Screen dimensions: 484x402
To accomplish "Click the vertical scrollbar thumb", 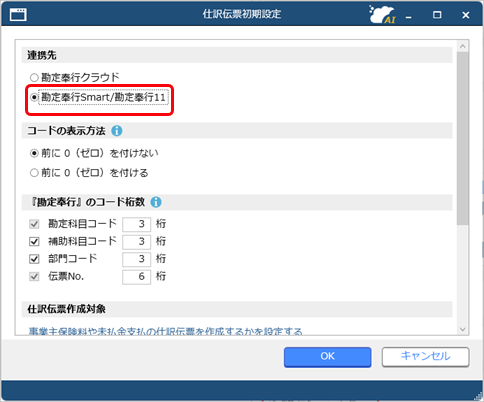I will (x=463, y=138).
